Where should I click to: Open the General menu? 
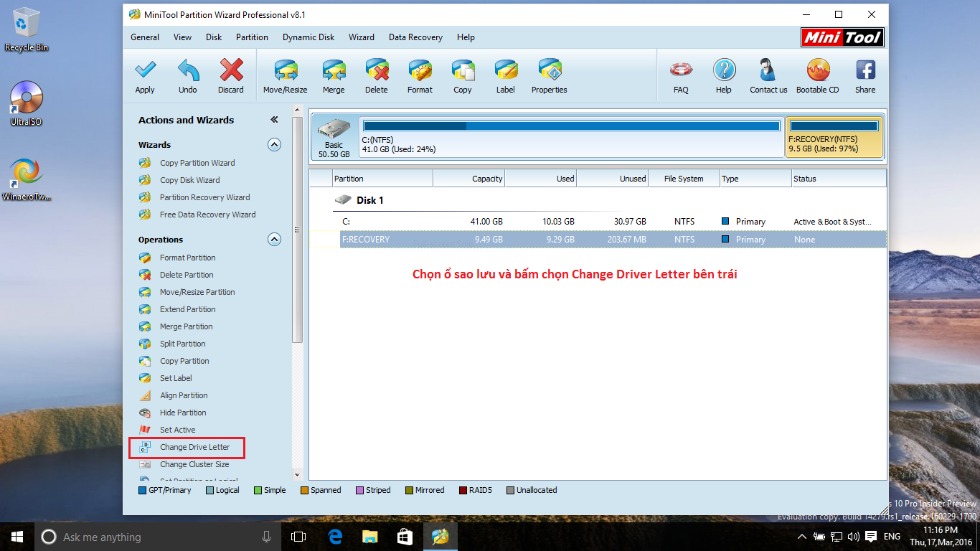145,37
